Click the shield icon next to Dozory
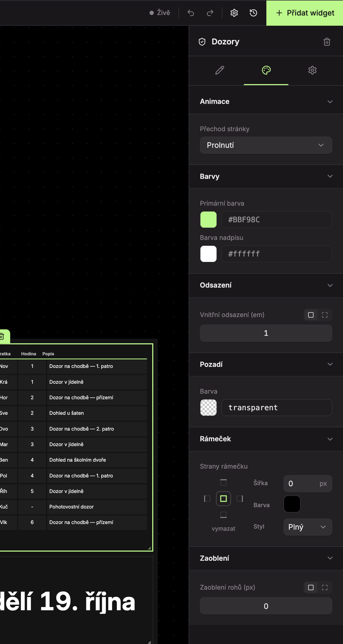The width and height of the screenshot is (343, 644). tap(202, 42)
